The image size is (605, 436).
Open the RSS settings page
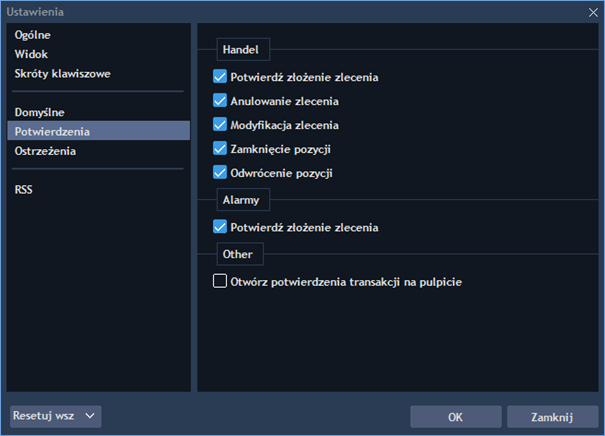coord(25,189)
